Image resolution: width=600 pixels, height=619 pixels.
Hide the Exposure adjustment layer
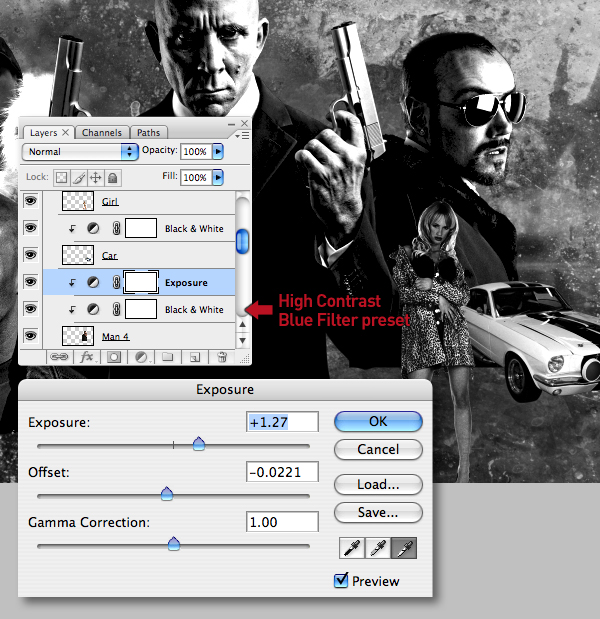coord(30,282)
